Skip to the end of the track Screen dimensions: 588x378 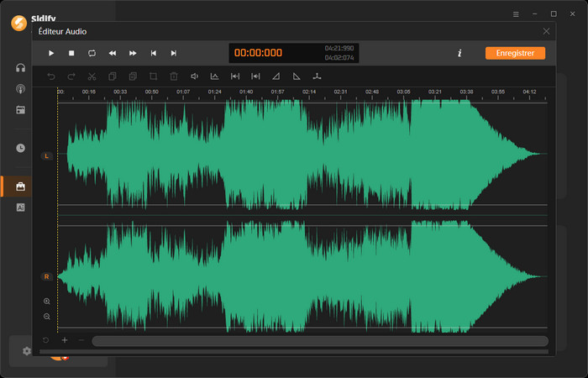click(x=174, y=53)
